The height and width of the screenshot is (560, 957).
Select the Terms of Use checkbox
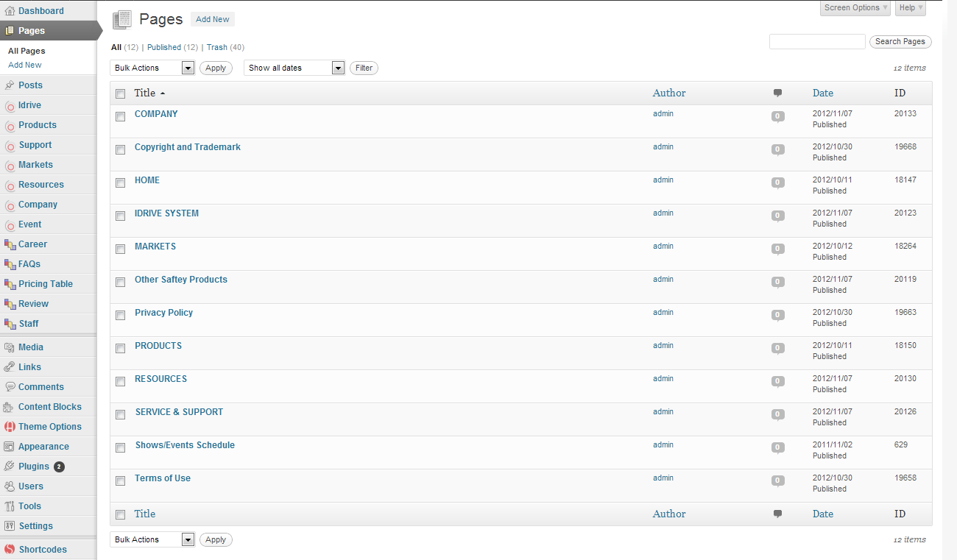point(120,481)
